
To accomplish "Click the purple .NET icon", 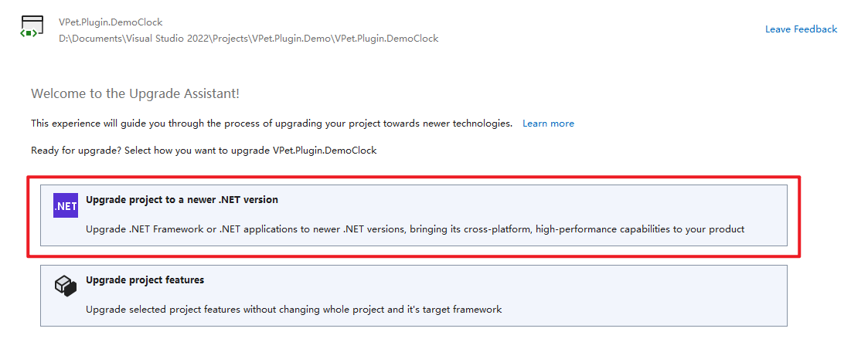I will pos(66,205).
